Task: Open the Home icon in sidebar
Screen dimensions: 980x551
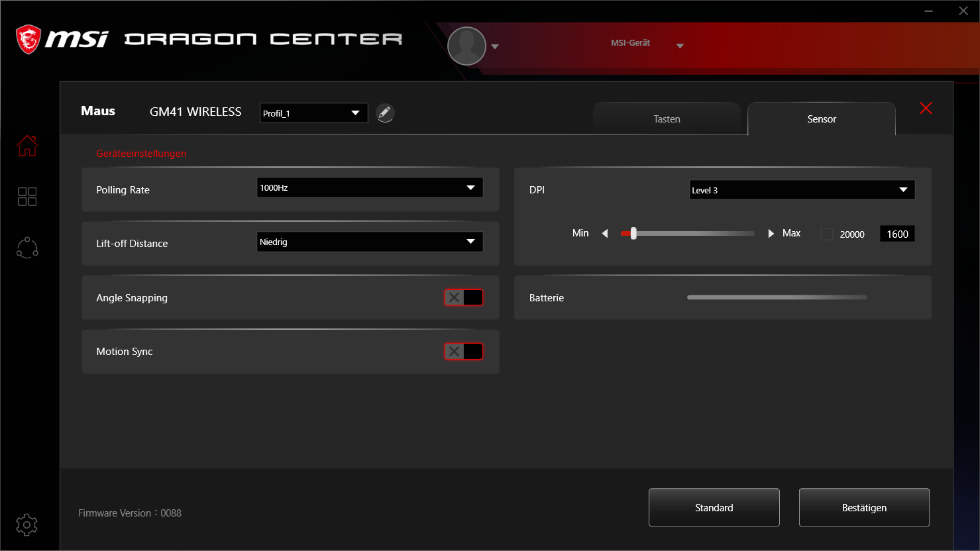Action: (27, 146)
